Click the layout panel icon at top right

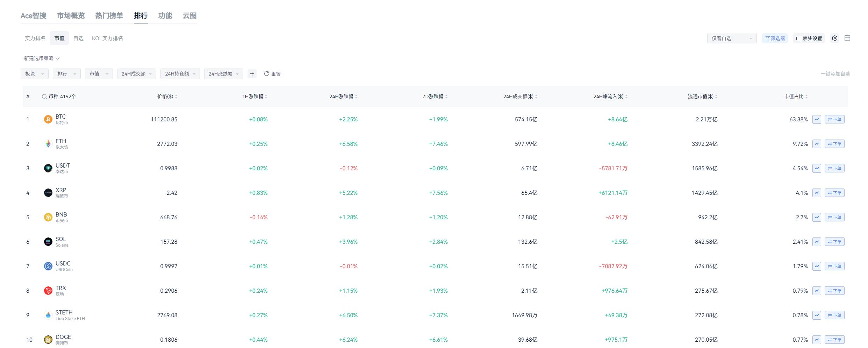tap(847, 38)
